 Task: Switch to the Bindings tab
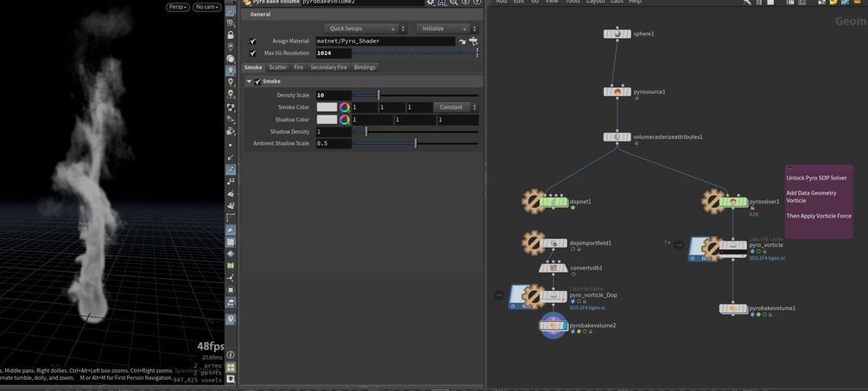[364, 67]
